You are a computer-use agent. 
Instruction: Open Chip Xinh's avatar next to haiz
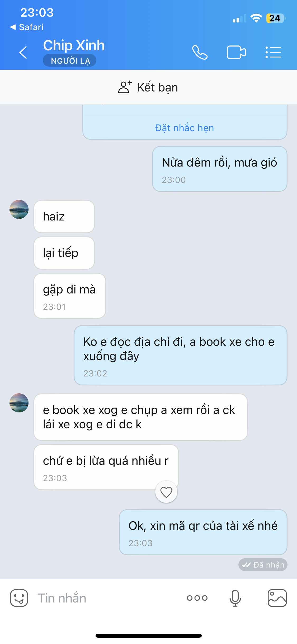point(19,209)
